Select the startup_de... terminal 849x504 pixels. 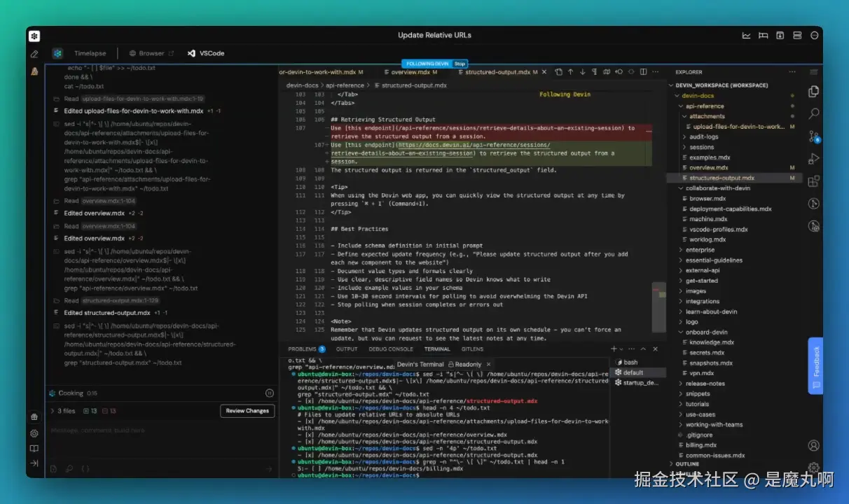637,383
